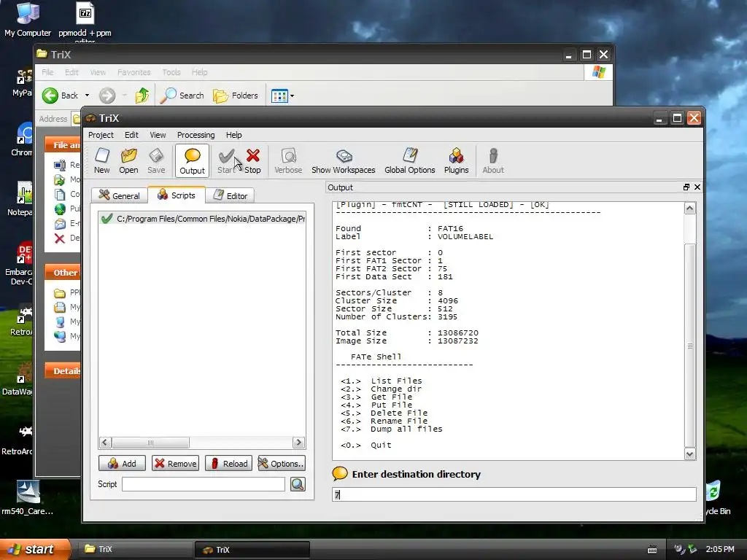Click the destination directory input field
This screenshot has height=560, width=747.
tap(514, 494)
